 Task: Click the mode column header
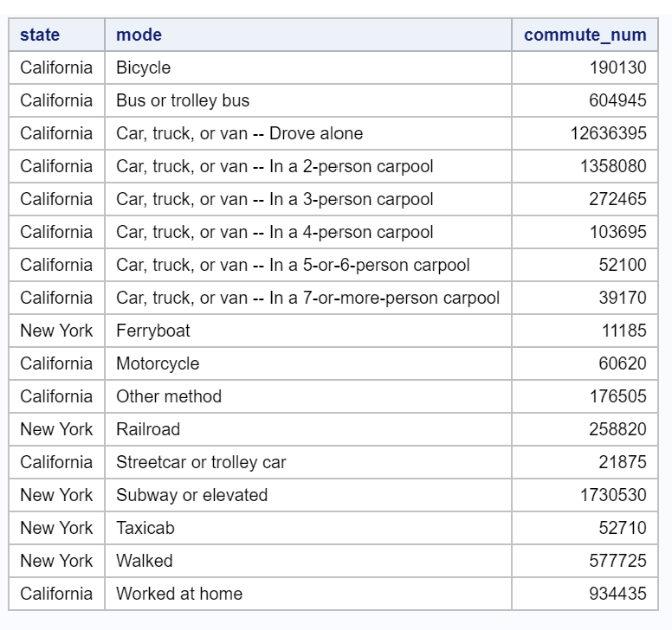click(139, 35)
